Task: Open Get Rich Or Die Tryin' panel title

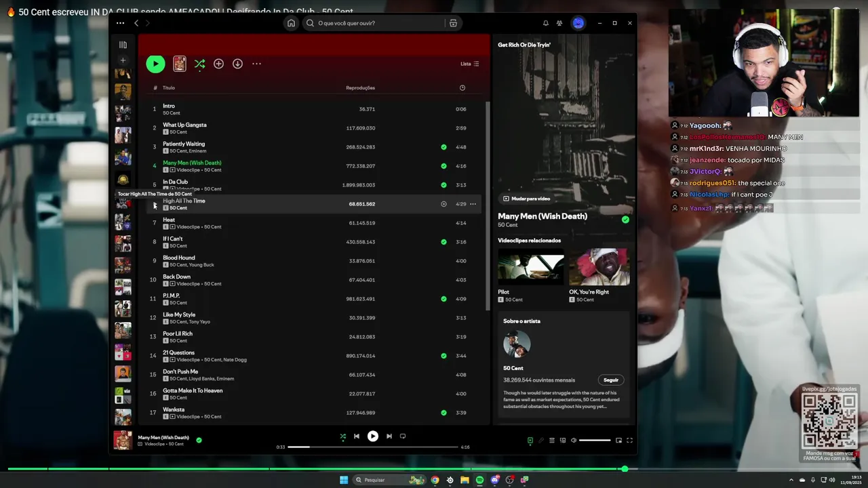Action: click(x=524, y=45)
